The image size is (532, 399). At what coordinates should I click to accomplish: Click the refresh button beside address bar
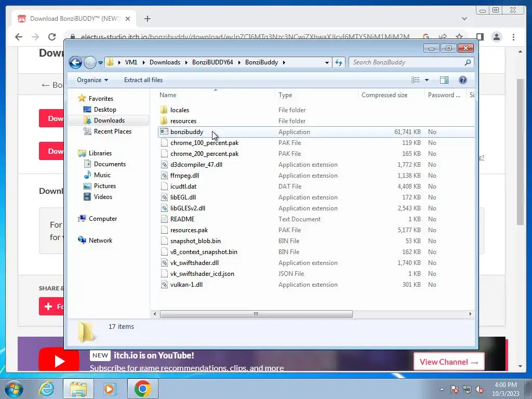point(339,62)
